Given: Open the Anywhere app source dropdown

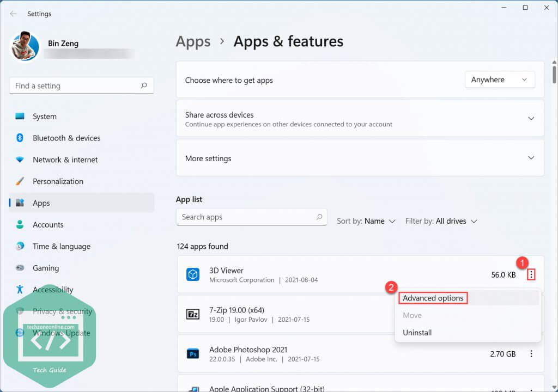Looking at the screenshot, I should 499,79.
